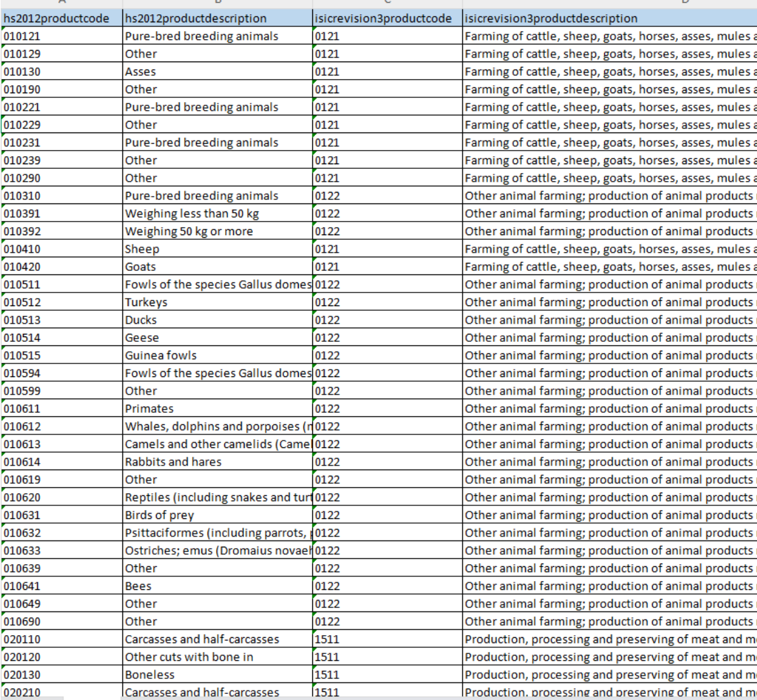Select the Goats description cell
Image resolution: width=757 pixels, height=700 pixels.
coord(218,267)
